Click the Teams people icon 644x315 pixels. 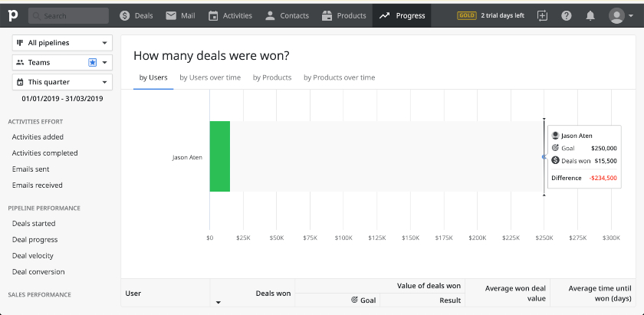coord(20,62)
